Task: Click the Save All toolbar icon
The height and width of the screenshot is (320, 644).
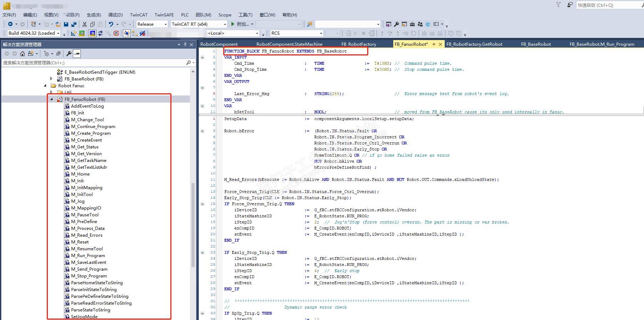Action: (74, 24)
